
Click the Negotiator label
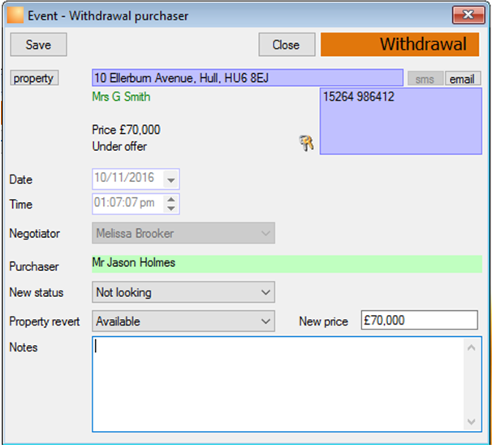point(35,234)
